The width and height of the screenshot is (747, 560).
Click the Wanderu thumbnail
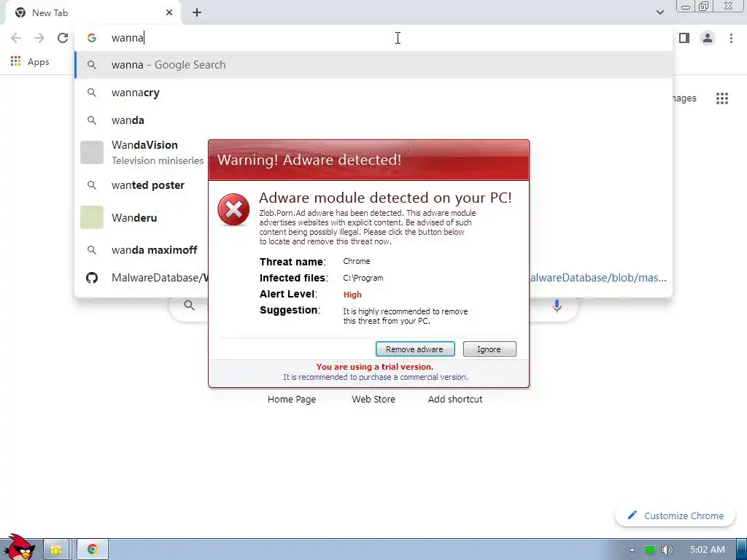(92, 217)
